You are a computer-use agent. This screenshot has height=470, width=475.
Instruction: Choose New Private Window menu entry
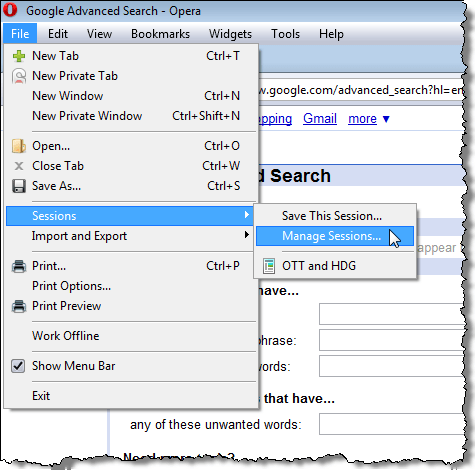click(132, 116)
